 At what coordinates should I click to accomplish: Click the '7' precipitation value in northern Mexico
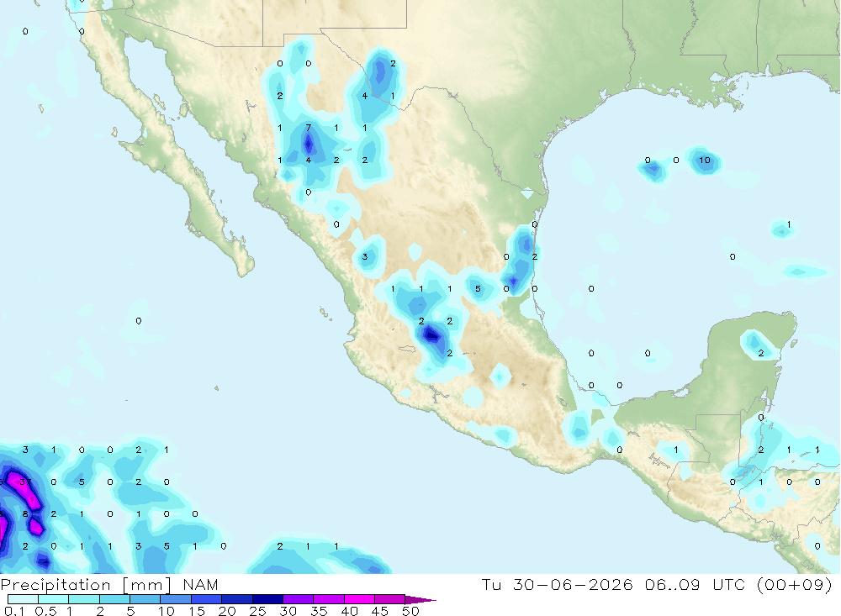pyautogui.click(x=309, y=128)
